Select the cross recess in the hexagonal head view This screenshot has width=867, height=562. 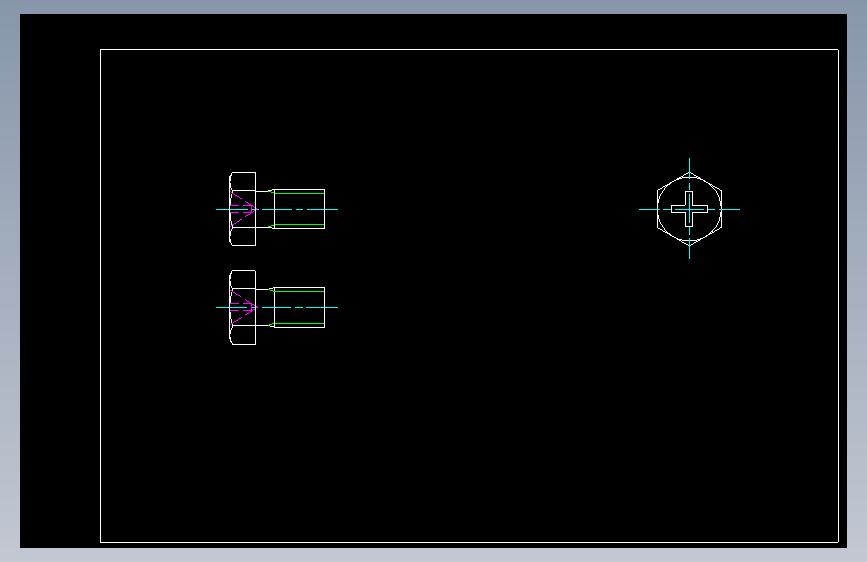point(689,209)
